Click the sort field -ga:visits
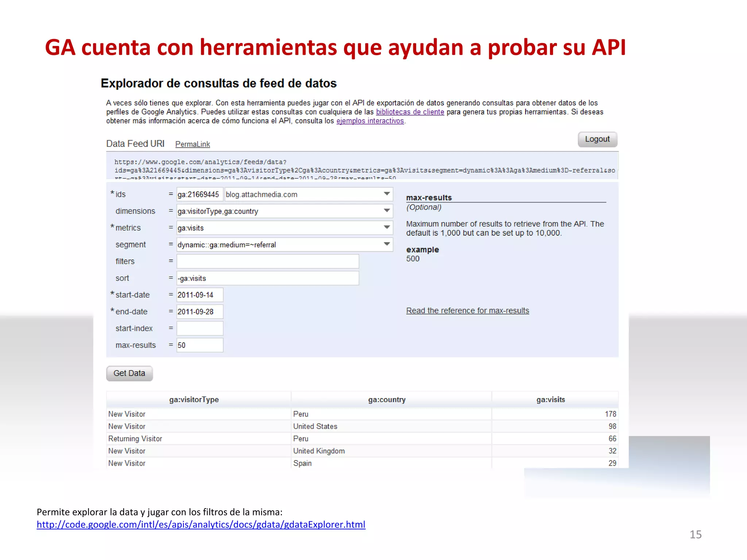 click(268, 278)
